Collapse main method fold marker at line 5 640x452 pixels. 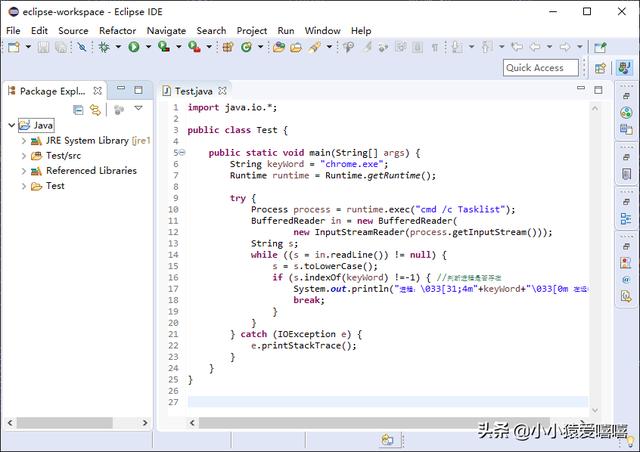[182, 152]
